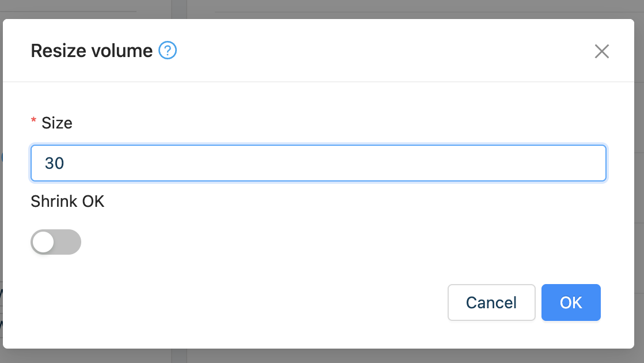Screen dimensions: 644x363
Task: Click the red required asterisk near Size
Action: [x=33, y=121]
